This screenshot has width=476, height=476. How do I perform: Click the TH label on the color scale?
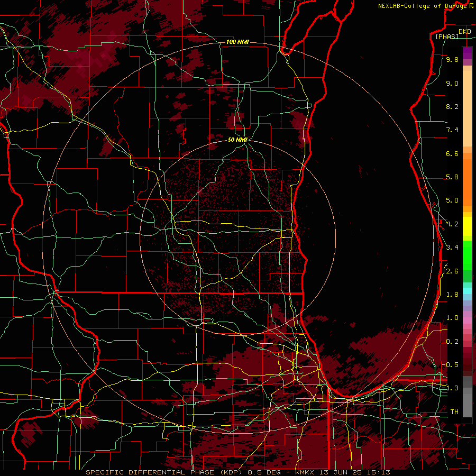click(x=454, y=412)
